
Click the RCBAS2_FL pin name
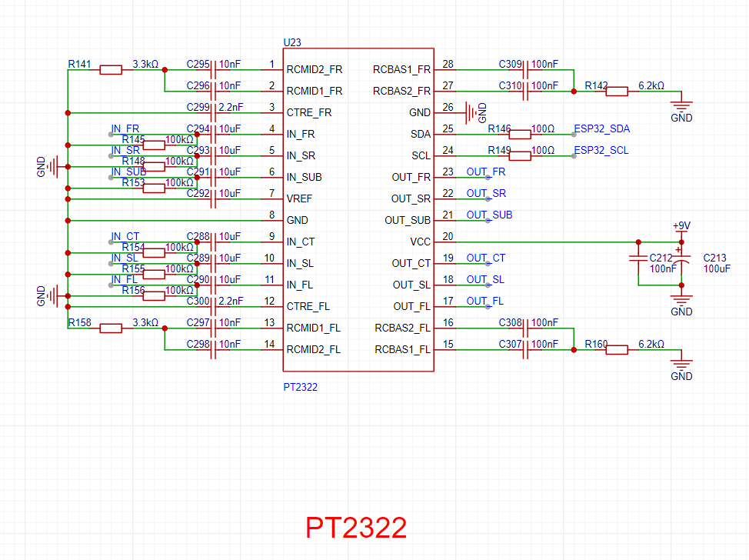pyautogui.click(x=403, y=328)
